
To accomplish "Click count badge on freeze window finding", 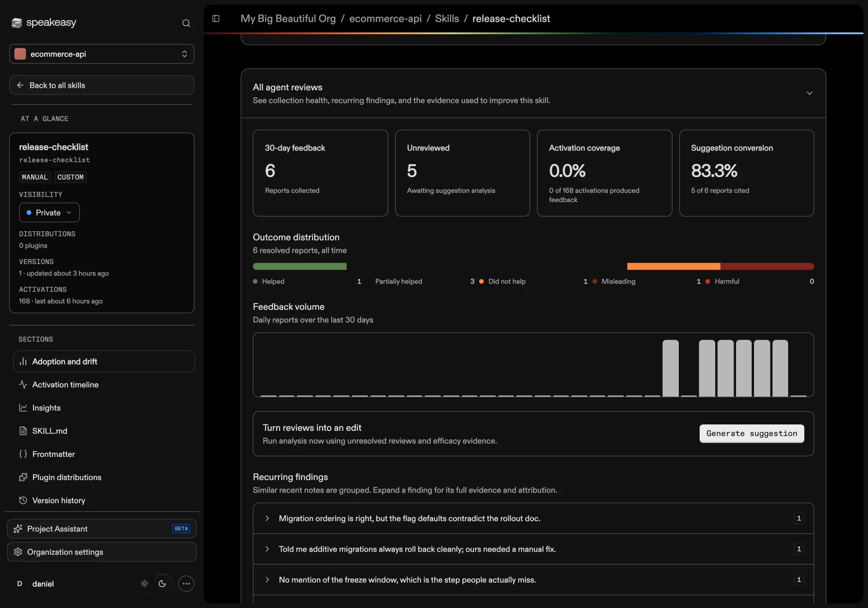I will 799,580.
